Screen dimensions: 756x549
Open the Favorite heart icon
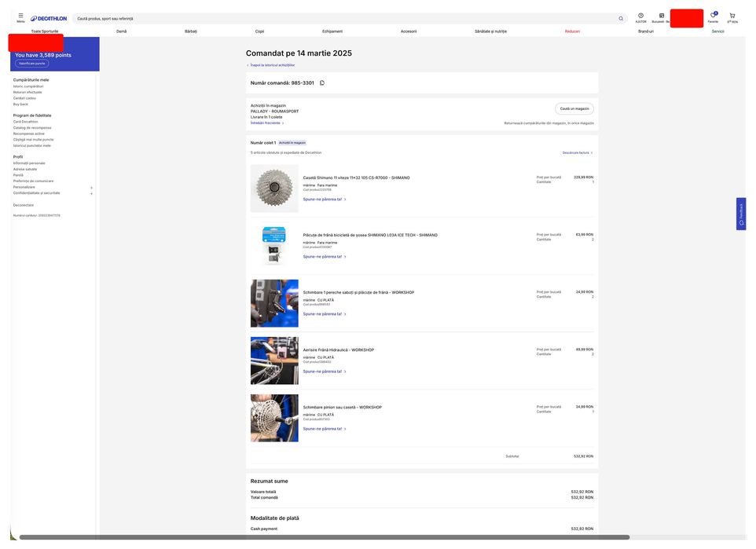pyautogui.click(x=713, y=17)
